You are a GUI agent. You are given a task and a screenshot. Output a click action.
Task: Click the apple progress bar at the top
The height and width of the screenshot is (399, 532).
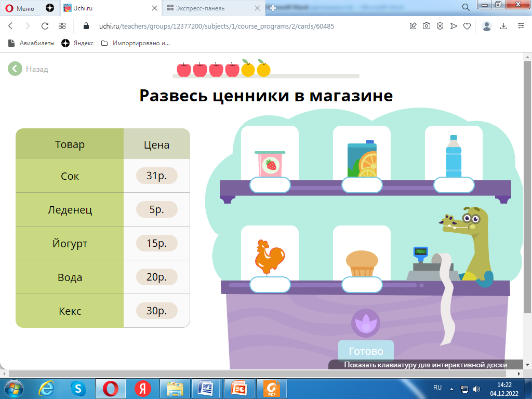click(268, 71)
